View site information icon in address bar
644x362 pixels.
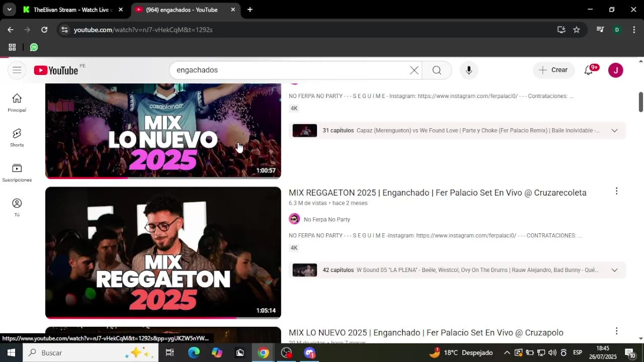click(64, 30)
